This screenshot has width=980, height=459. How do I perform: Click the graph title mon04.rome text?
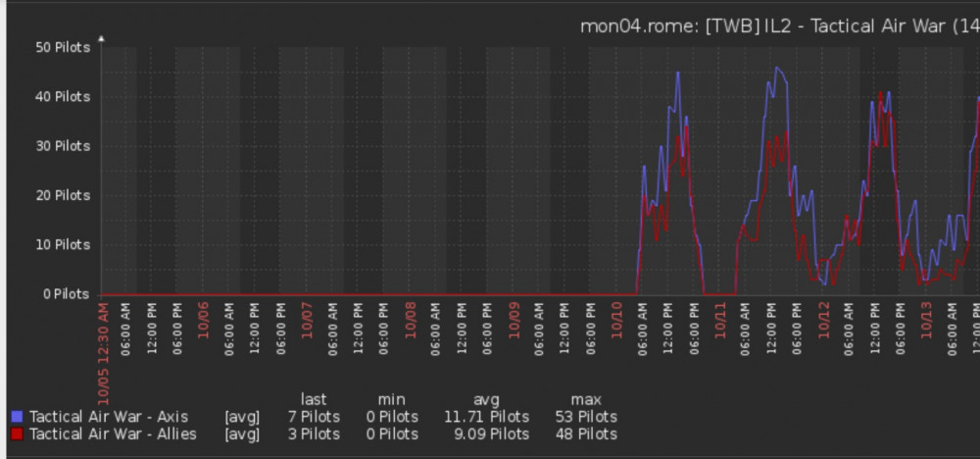click(x=639, y=26)
